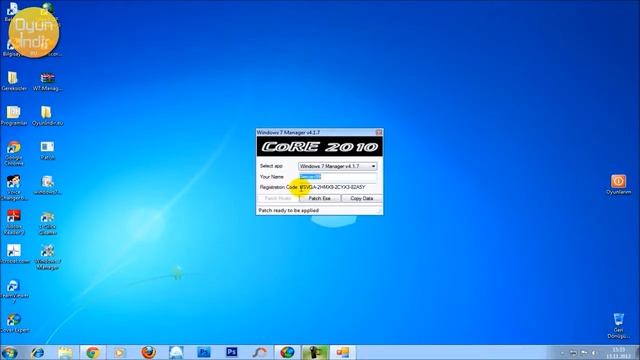The height and width of the screenshot is (360, 640).
Task: Select the Geri Dönüşüm recycle bin icon
Action: point(618,326)
